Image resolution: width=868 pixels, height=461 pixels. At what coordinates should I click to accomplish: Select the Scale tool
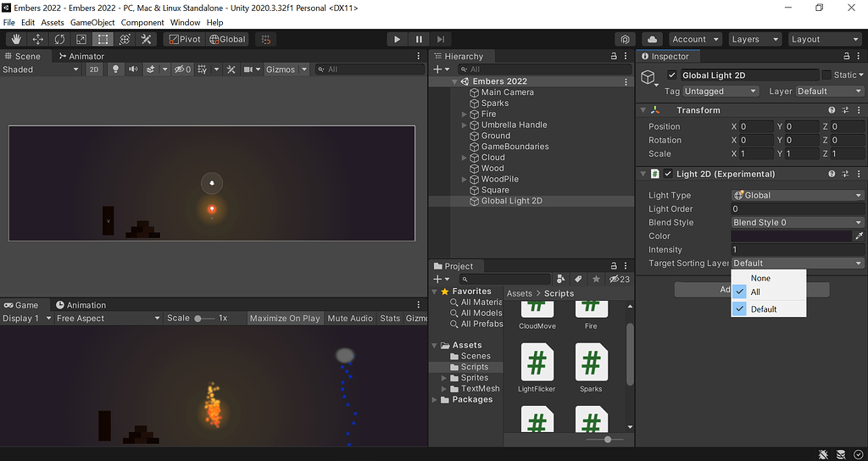81,39
